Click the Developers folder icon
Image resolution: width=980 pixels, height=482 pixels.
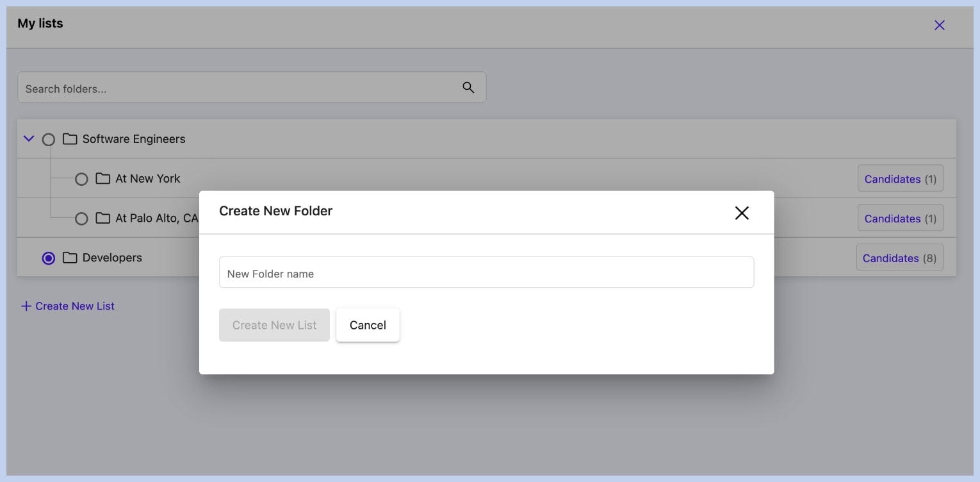click(x=70, y=258)
